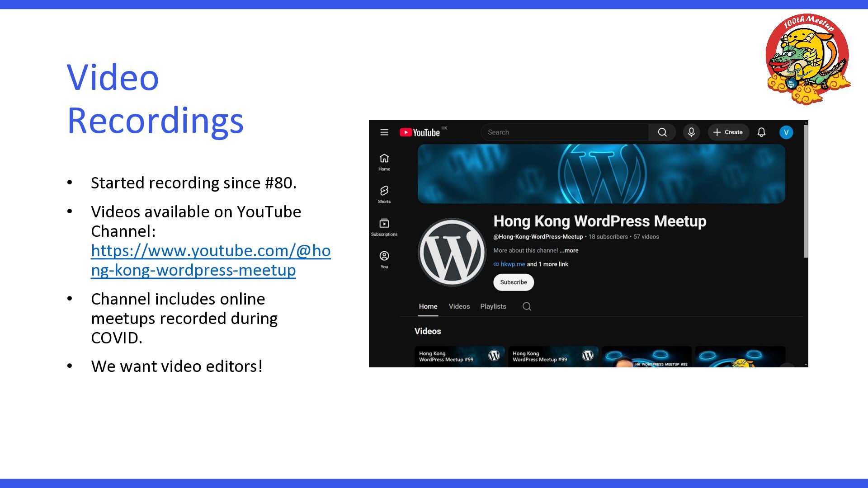Subscribe to Hong Kong WordPress Meetup channel
Screen dimensions: 868x488
pos(514,282)
